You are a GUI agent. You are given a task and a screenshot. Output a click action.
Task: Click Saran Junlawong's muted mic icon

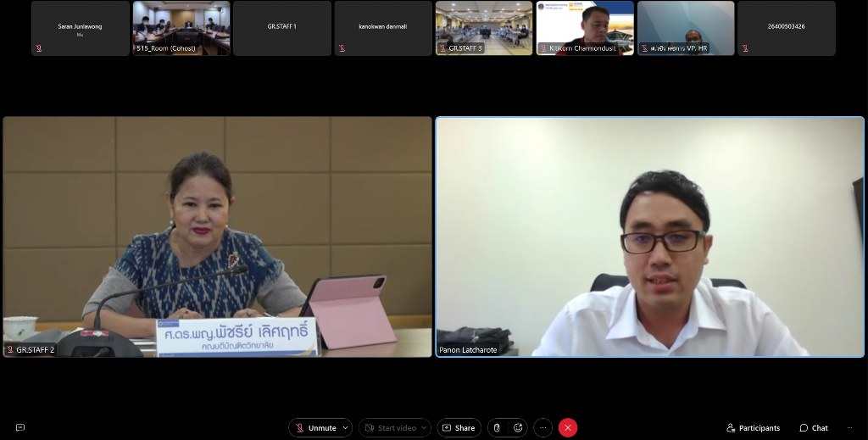[38, 48]
